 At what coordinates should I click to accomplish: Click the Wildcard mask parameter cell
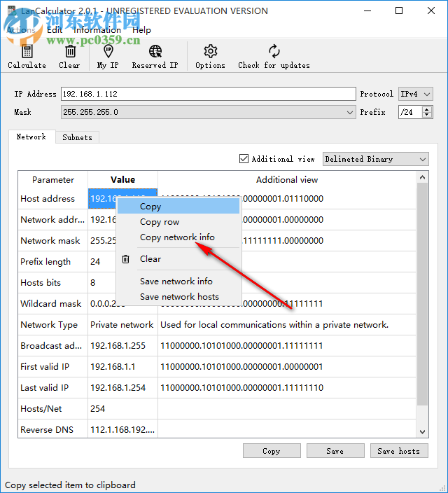[x=52, y=304]
